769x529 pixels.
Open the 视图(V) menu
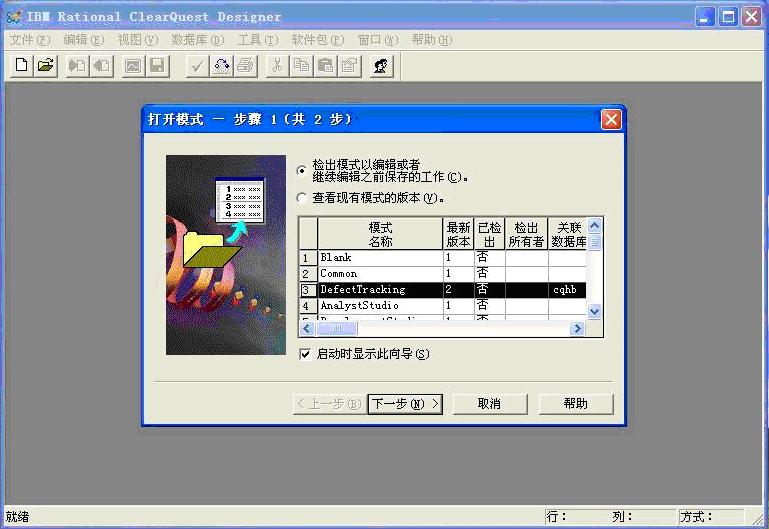138,40
